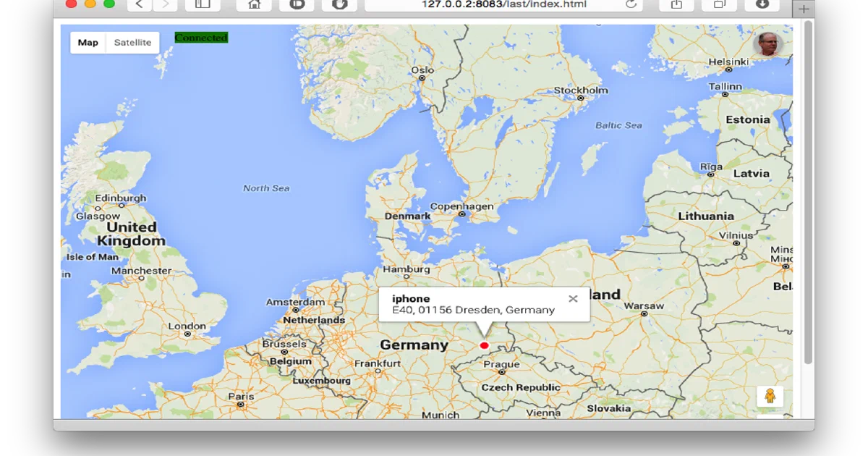This screenshot has height=456, width=868.
Task: Click the address bar URL field
Action: click(504, 5)
